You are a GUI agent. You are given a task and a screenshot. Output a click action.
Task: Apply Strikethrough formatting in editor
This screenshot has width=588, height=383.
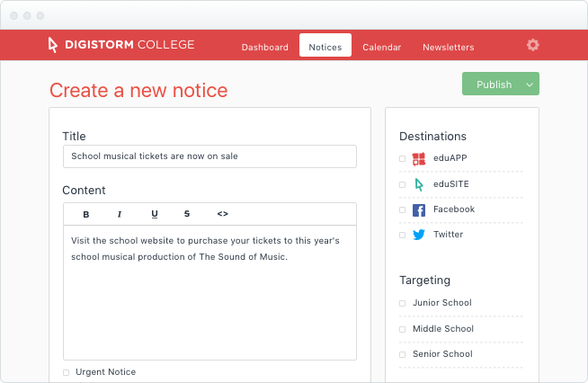click(187, 214)
